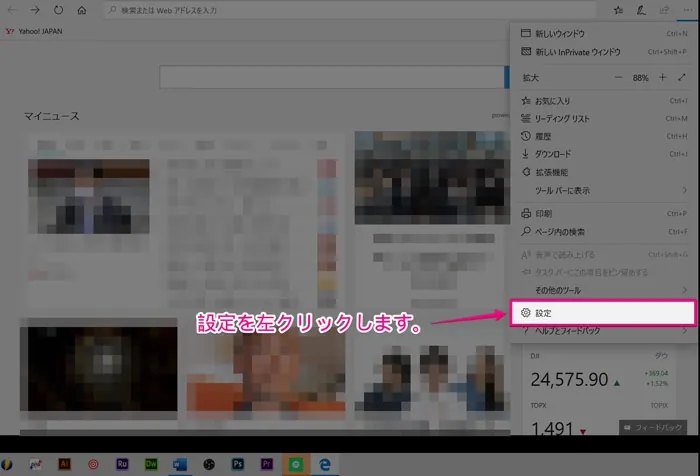
Task: Increase zoom with the plus button
Action: point(662,78)
